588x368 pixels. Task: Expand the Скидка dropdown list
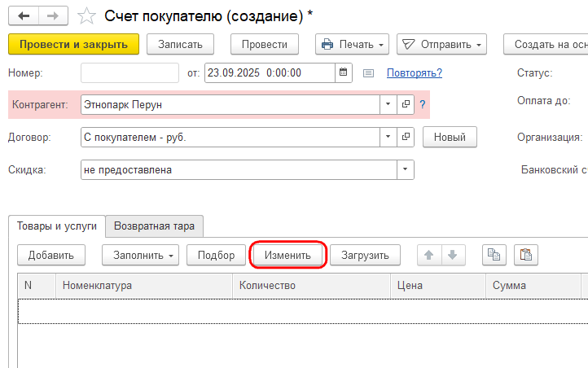click(405, 169)
